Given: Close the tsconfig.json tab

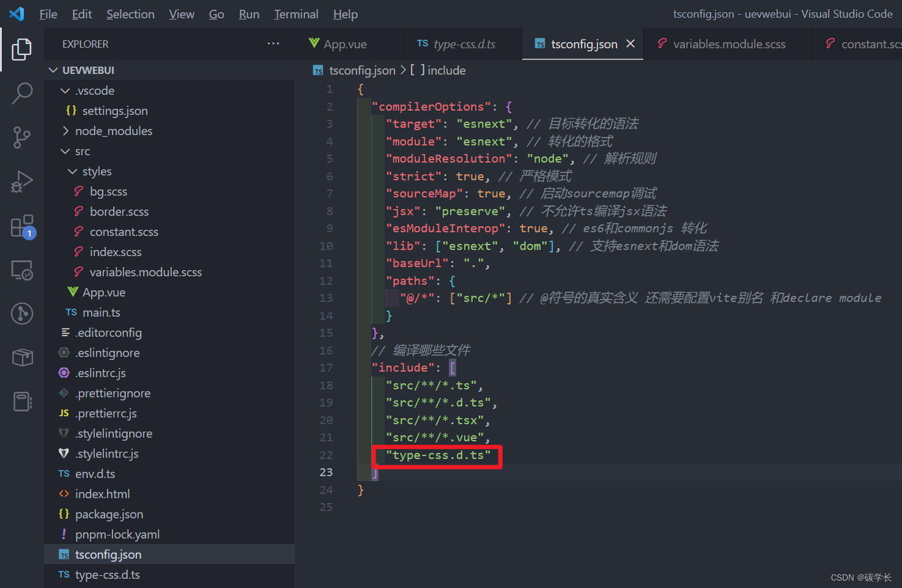Looking at the screenshot, I should [x=630, y=43].
